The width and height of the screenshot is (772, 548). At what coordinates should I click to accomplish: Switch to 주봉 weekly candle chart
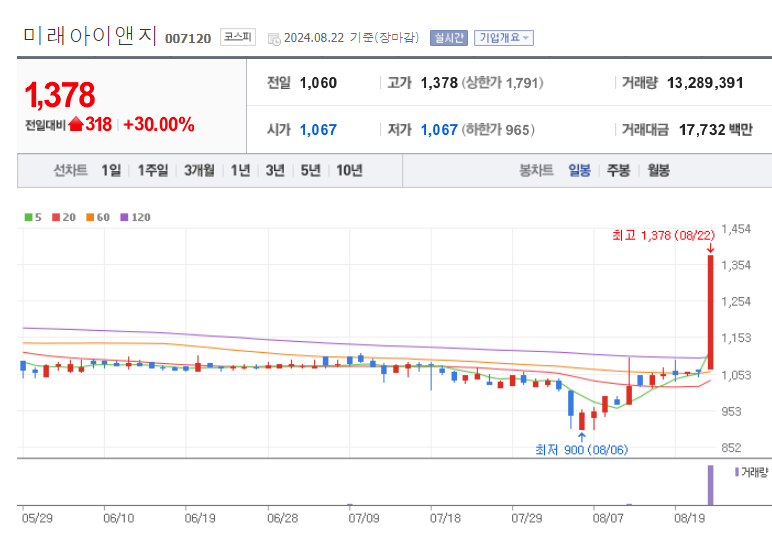[x=618, y=170]
